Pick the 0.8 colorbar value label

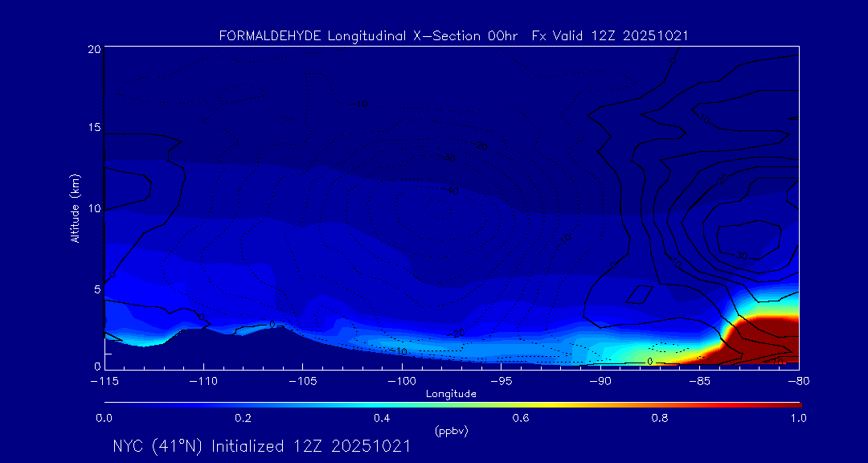(x=660, y=418)
